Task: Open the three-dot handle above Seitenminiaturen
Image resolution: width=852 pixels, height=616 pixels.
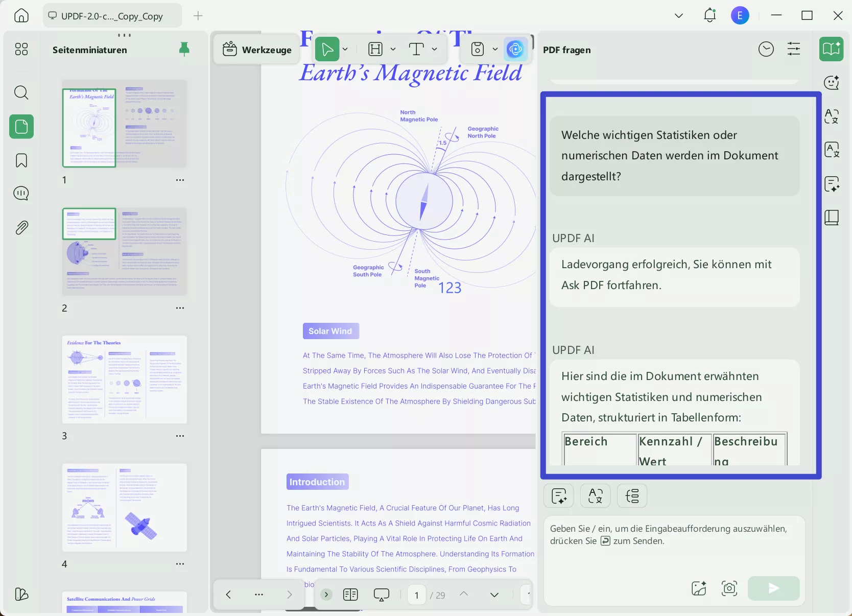Action: pos(125,35)
